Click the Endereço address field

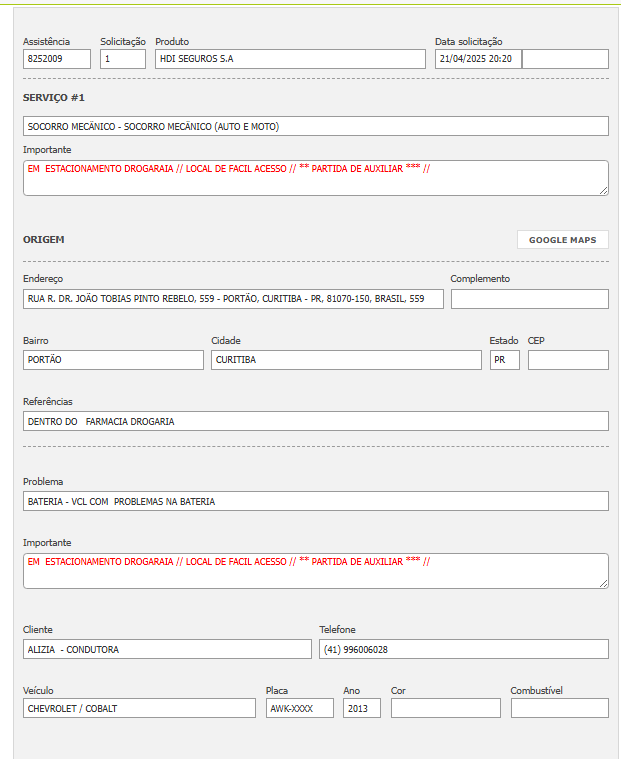[x=233, y=299]
